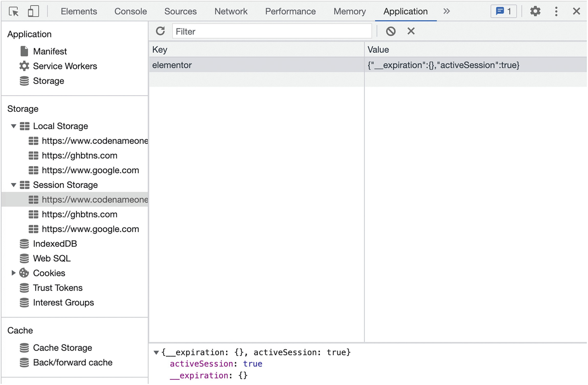Viewport: 588px width, 385px height.
Task: Show more tabs with double chevron
Action: click(x=447, y=11)
